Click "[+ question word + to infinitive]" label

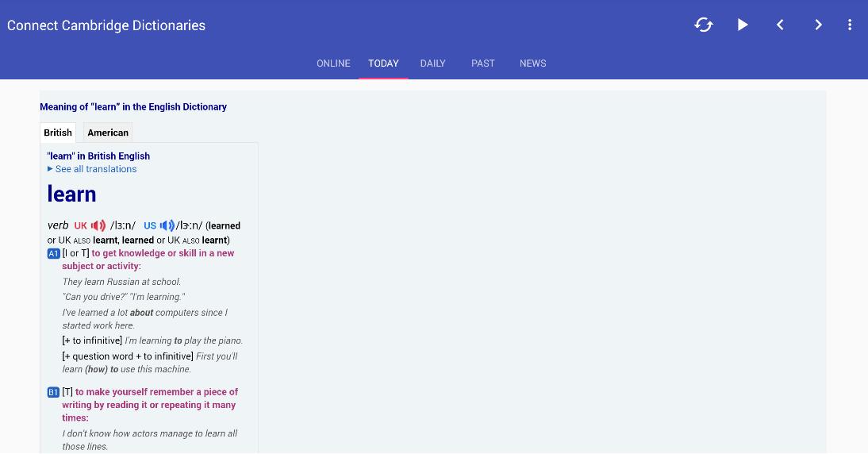pos(128,356)
